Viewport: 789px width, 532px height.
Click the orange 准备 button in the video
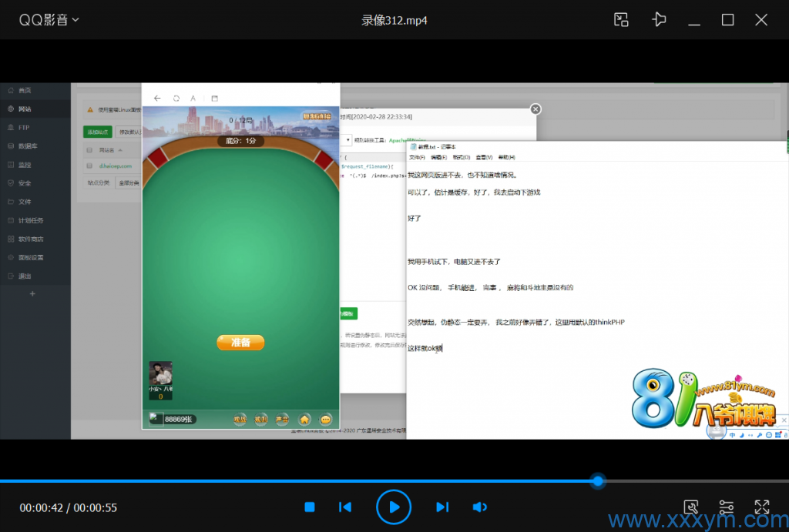tap(240, 343)
